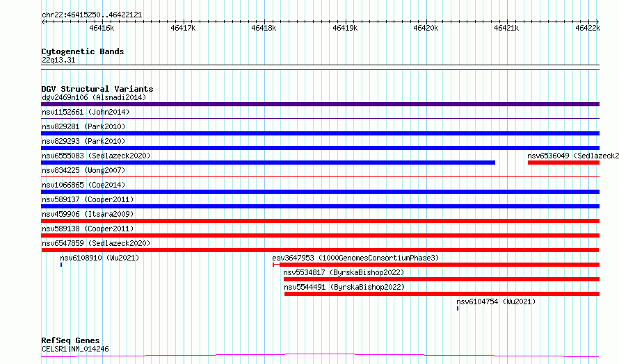This screenshot has height=364, width=619.
Task: Select the blue bar under nsv589137
Action: click(x=320, y=206)
